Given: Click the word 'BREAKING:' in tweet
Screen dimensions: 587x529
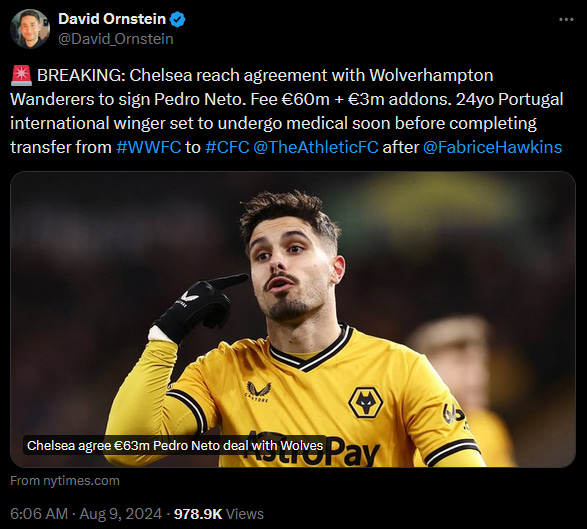Looking at the screenshot, I should point(81,75).
